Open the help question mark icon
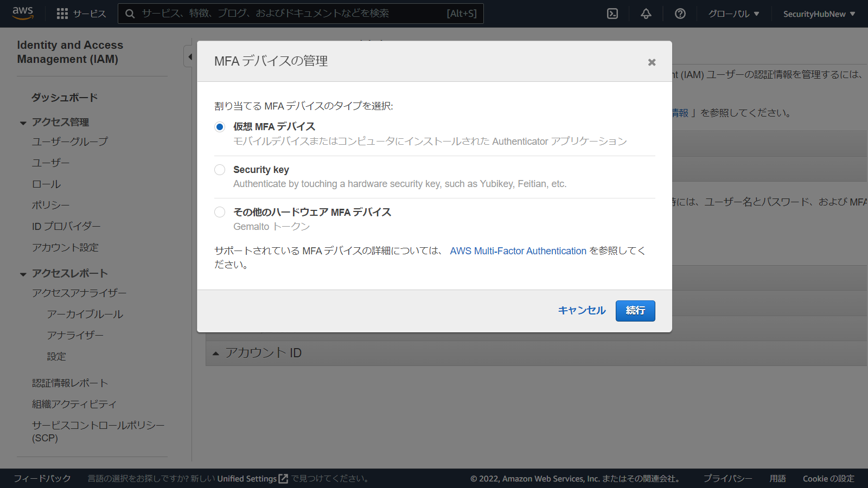The width and height of the screenshot is (868, 488). pyautogui.click(x=680, y=14)
